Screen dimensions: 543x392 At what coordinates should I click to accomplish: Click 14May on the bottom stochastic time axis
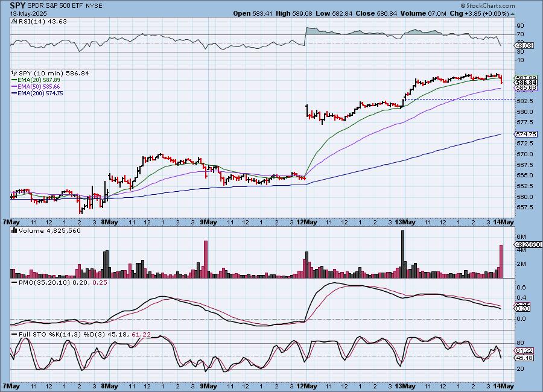[504, 386]
